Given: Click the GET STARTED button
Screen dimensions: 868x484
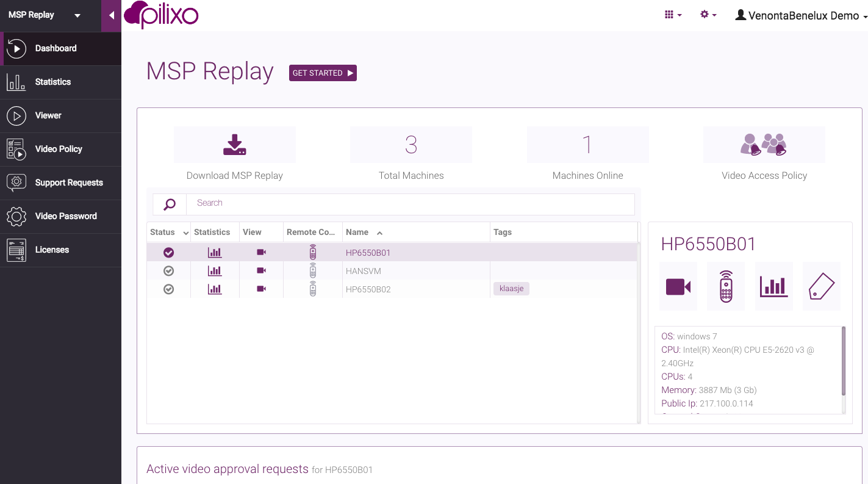Looking at the screenshot, I should pos(323,73).
